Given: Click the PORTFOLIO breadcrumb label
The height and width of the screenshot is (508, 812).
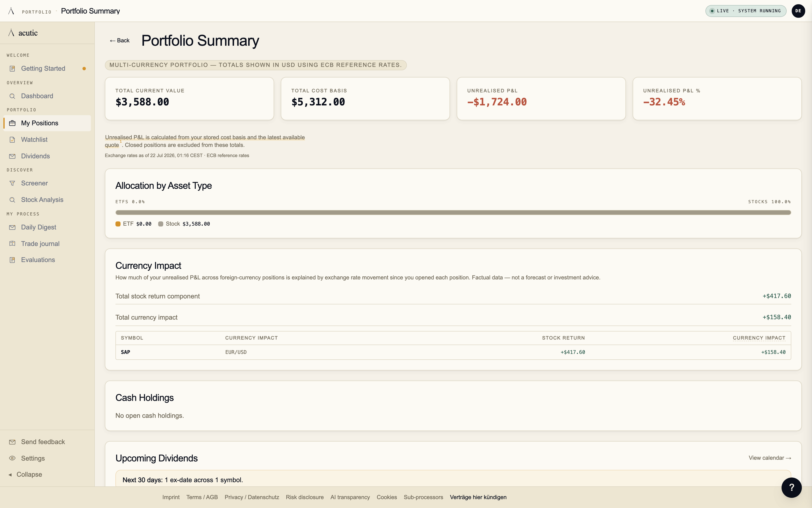Looking at the screenshot, I should click(x=37, y=12).
